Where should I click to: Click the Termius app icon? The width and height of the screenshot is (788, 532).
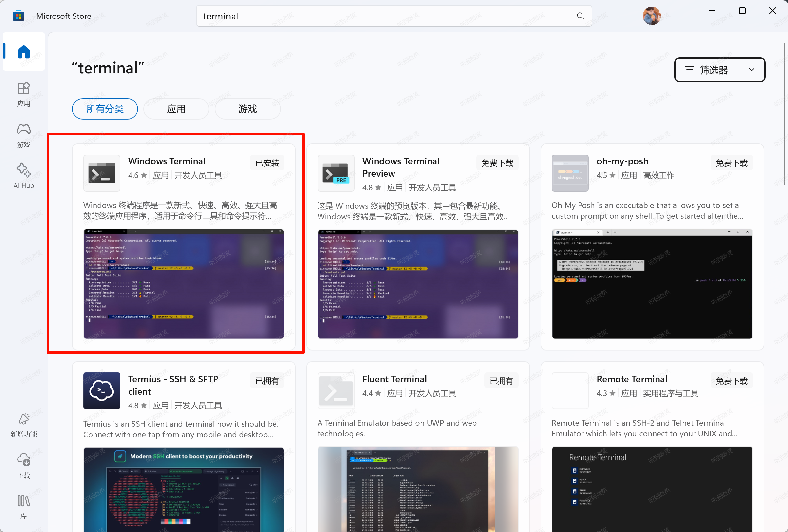pos(102,391)
